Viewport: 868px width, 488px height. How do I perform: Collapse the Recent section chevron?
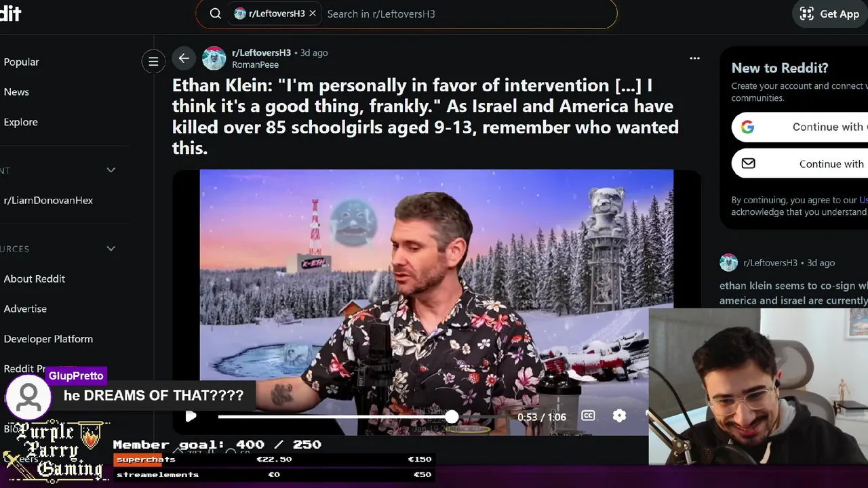(x=111, y=170)
